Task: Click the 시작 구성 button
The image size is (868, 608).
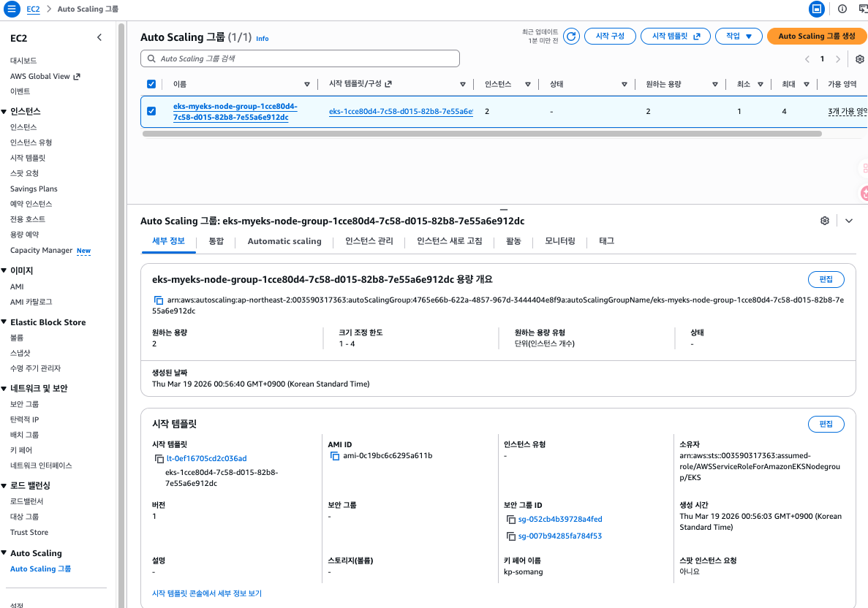Action: (610, 37)
